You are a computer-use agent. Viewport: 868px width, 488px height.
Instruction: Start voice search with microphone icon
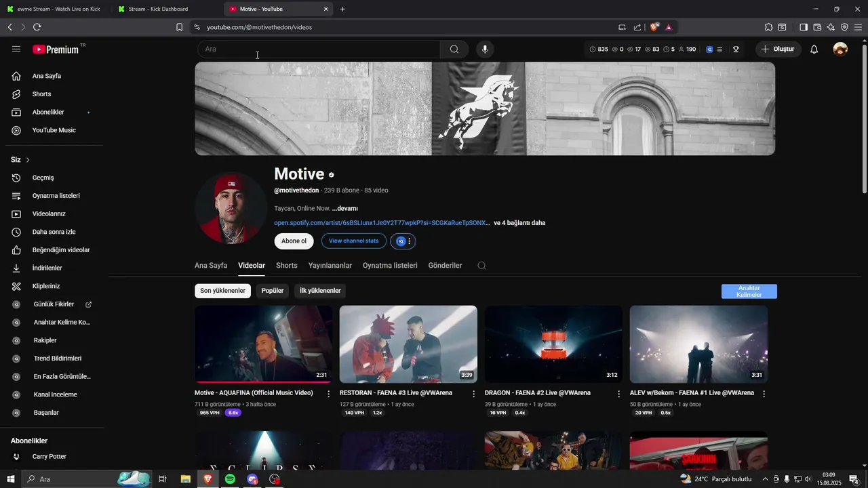point(484,49)
